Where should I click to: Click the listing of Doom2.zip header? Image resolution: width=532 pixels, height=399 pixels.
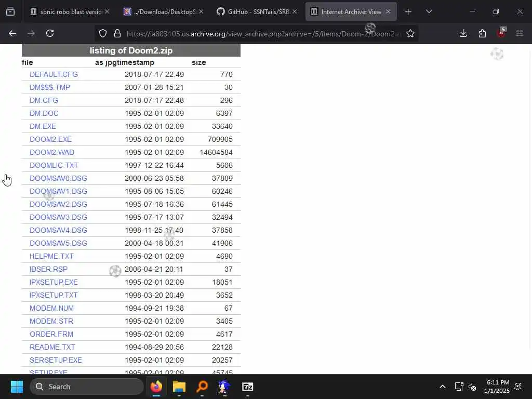131,50
